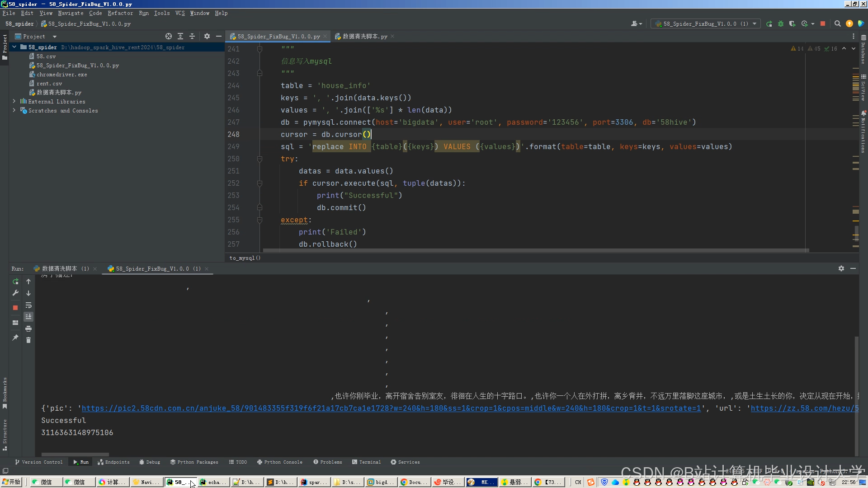
Task: Toggle the Pin Tab icon in the Run panel
Action: click(15, 338)
